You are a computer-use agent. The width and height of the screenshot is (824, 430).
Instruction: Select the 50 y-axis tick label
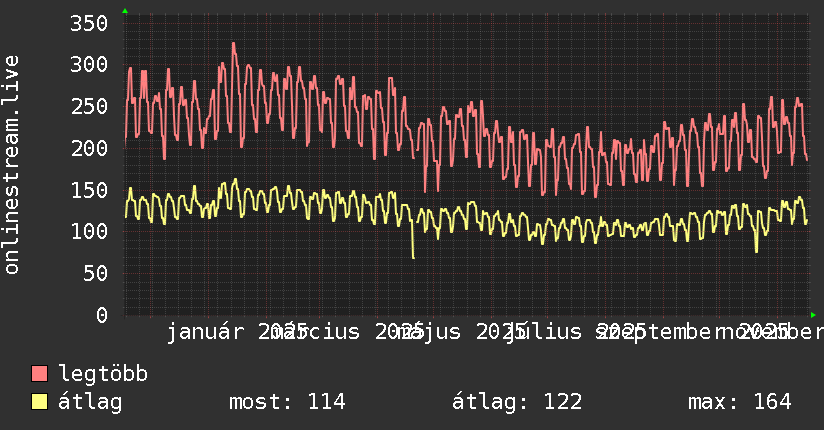[x=95, y=273]
